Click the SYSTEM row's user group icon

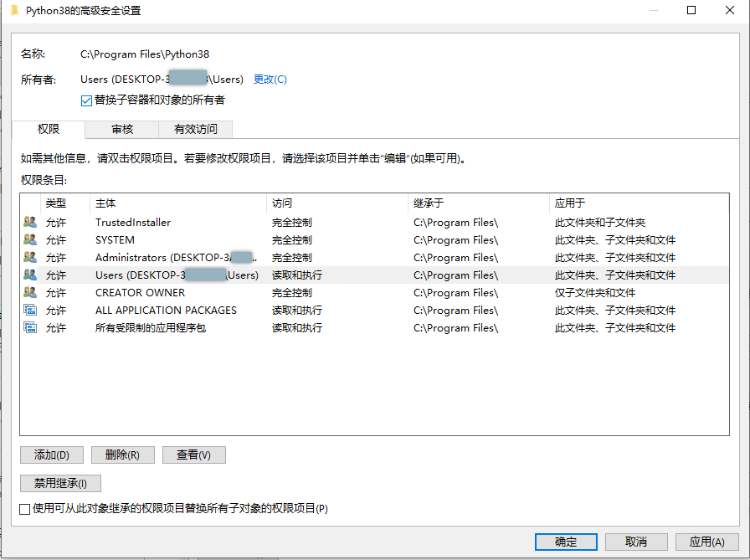(30, 240)
